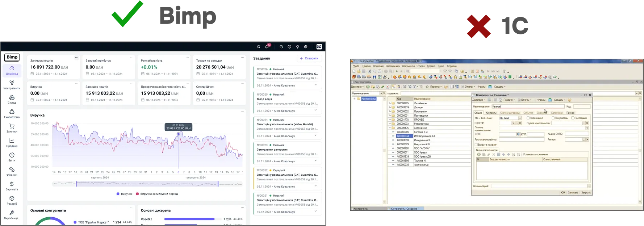Open Зарплата in the Bimp sidebar
This screenshot has height=226, width=644.
(12, 186)
